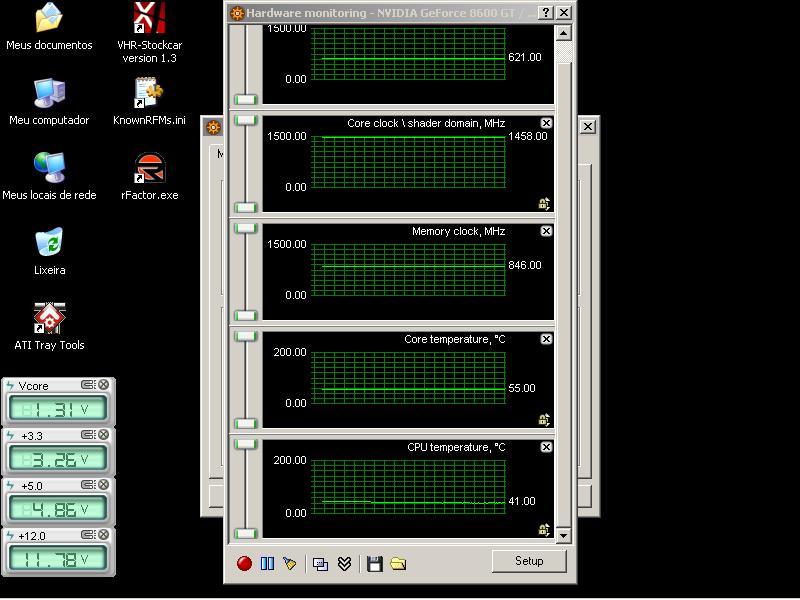Click the 1458.00 shader clock value
Image resolution: width=800 pixels, height=600 pixels.
point(528,136)
